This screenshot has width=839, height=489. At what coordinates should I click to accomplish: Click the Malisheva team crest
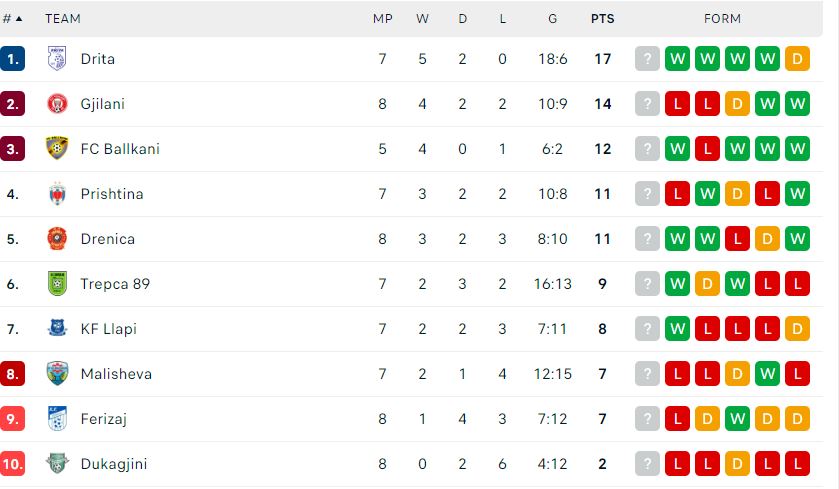[57, 373]
